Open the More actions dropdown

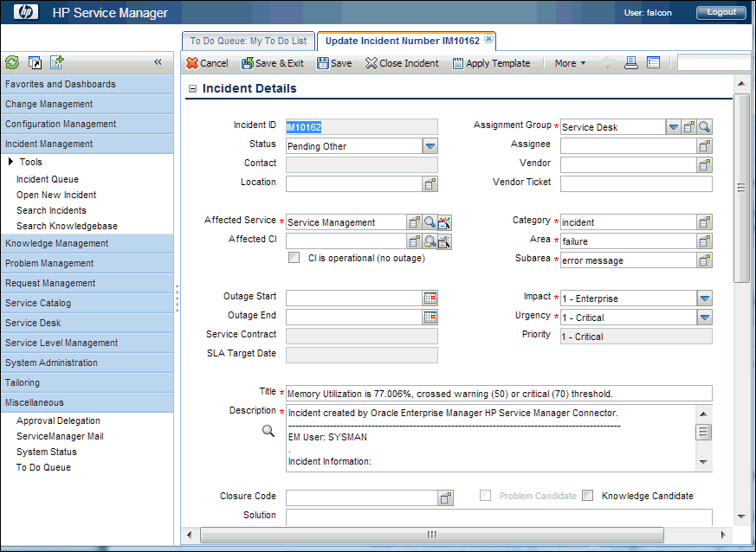coord(571,63)
